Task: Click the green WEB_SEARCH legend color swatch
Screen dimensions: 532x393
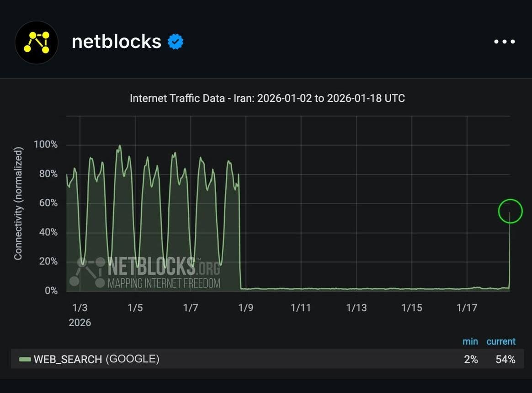Action: click(x=25, y=360)
